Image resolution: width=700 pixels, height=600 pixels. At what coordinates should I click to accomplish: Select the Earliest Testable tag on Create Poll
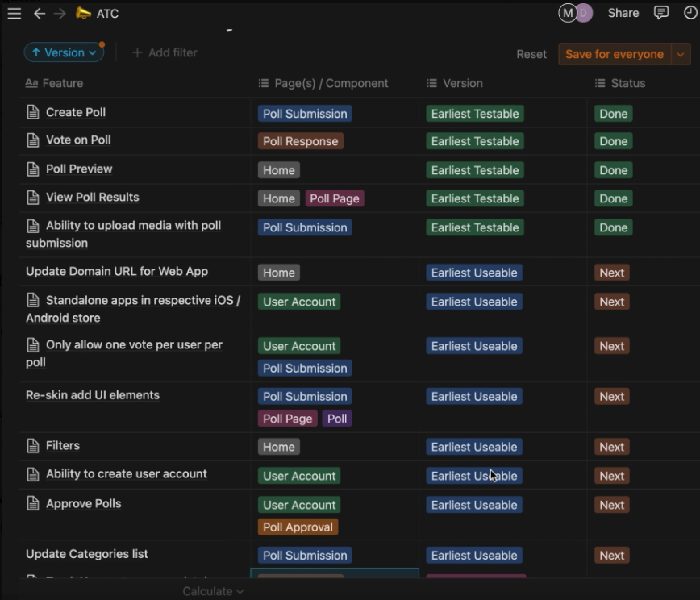pos(474,113)
